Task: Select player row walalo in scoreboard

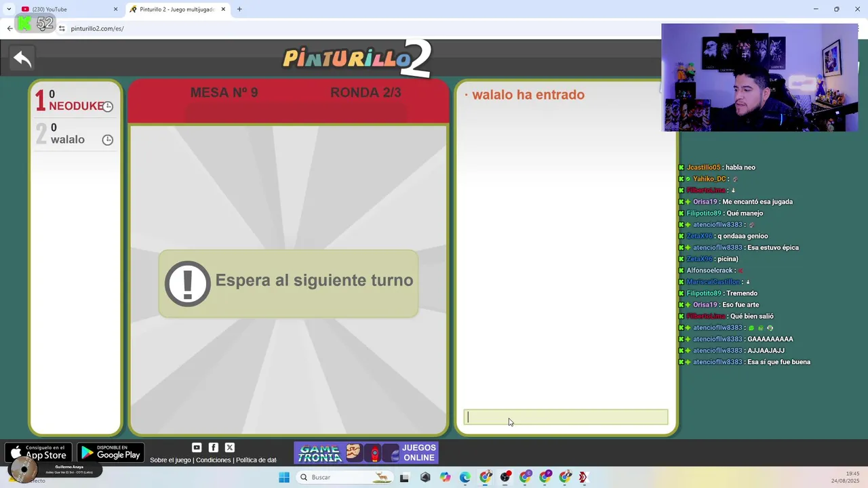Action: [75, 134]
